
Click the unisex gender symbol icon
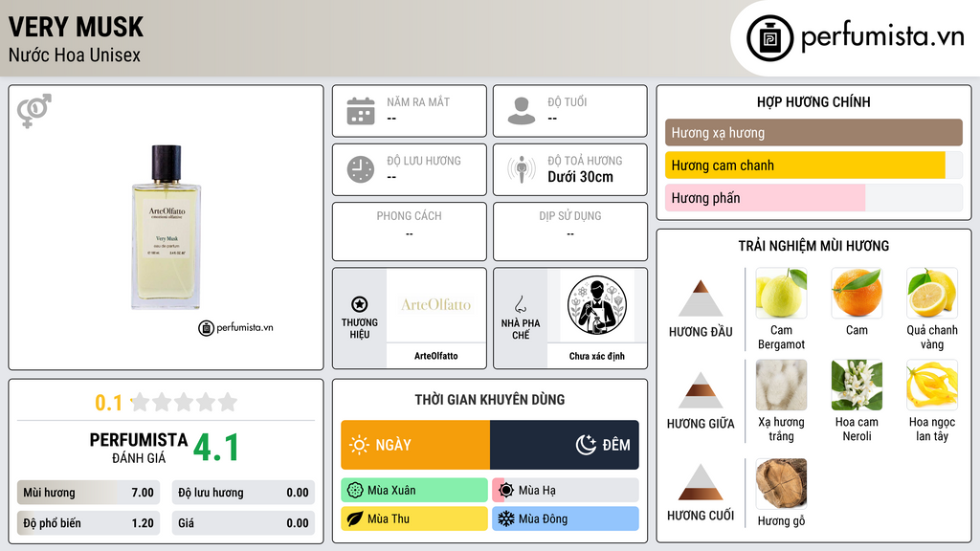click(33, 111)
